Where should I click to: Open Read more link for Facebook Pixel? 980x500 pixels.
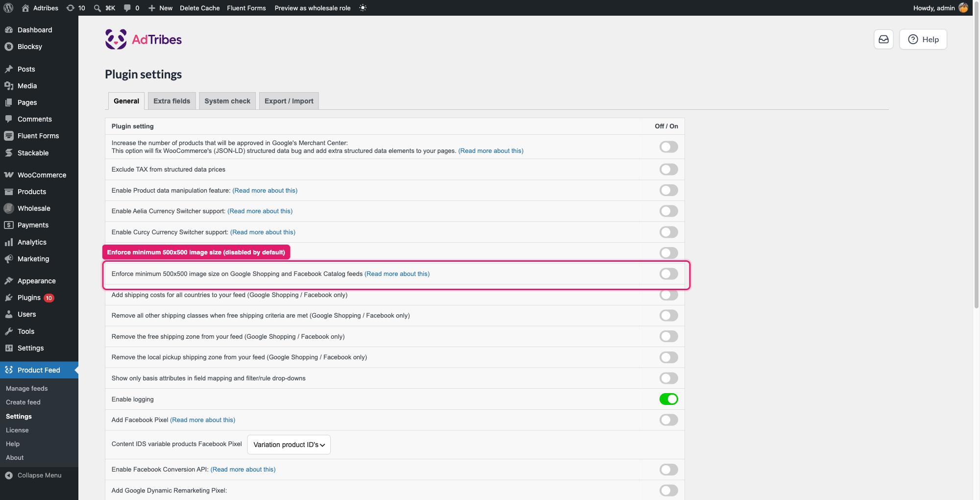point(203,420)
